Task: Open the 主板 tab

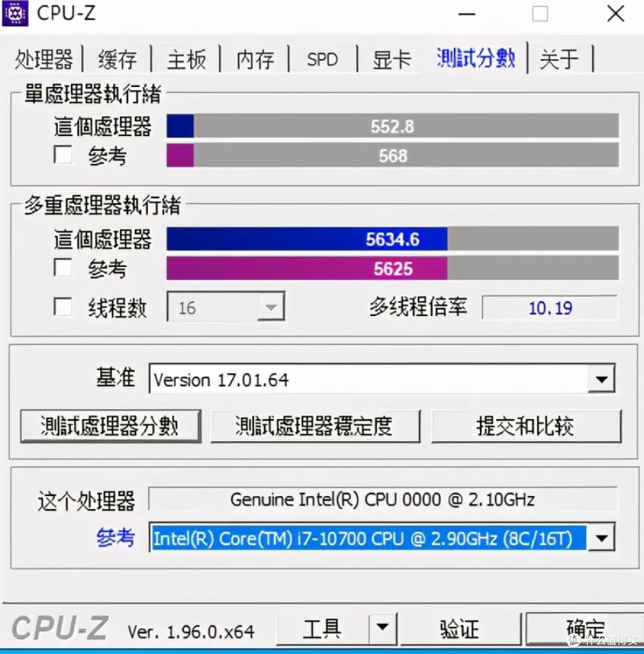Action: [187, 59]
